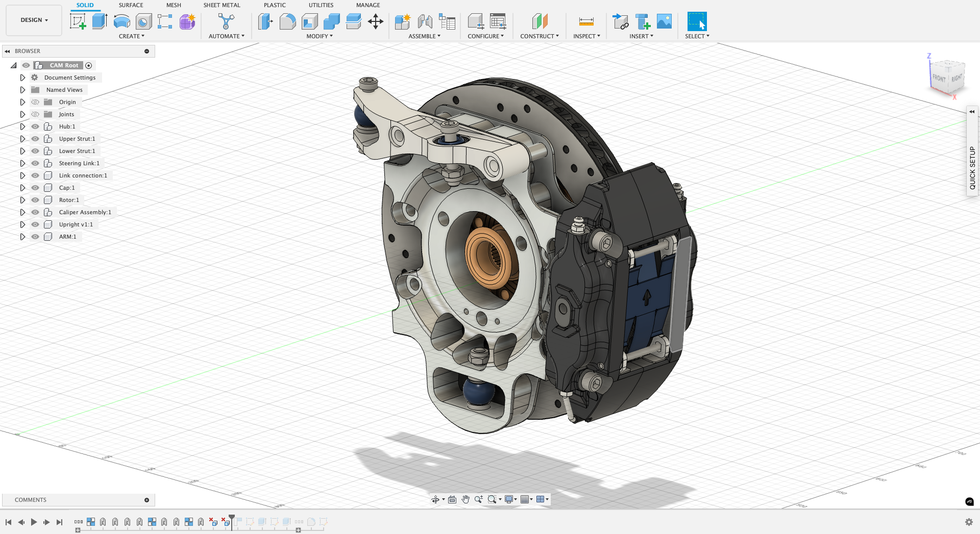Expand the Upright v1:1 node
Viewport: 980px width, 534px height.
tap(22, 224)
